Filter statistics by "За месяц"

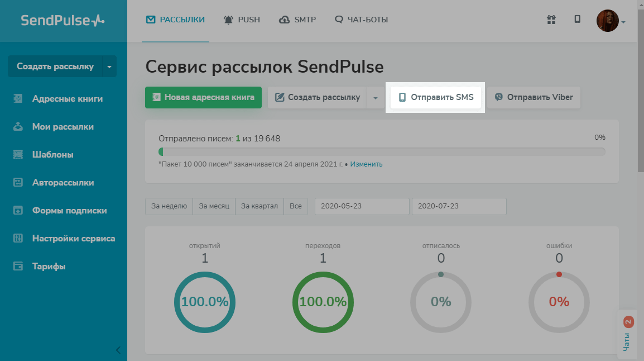(214, 206)
